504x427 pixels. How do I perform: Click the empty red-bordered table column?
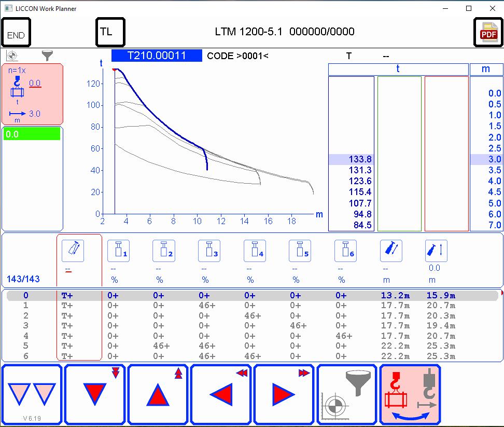446,154
